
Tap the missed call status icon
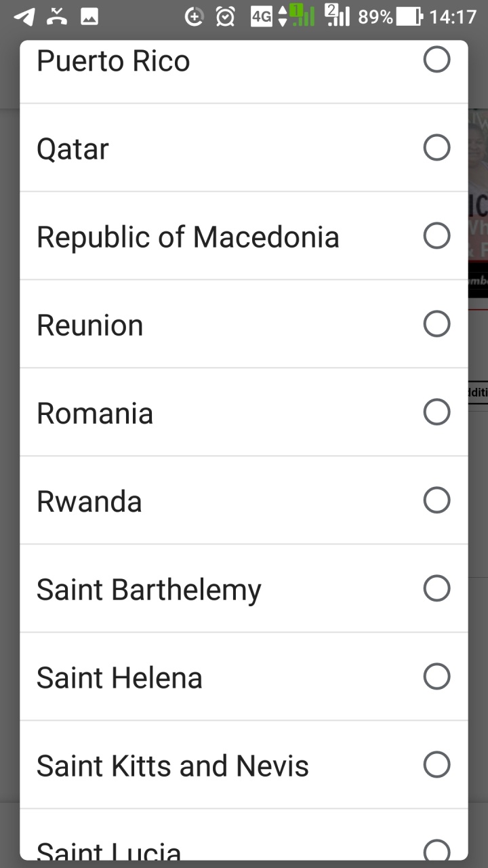57,16
